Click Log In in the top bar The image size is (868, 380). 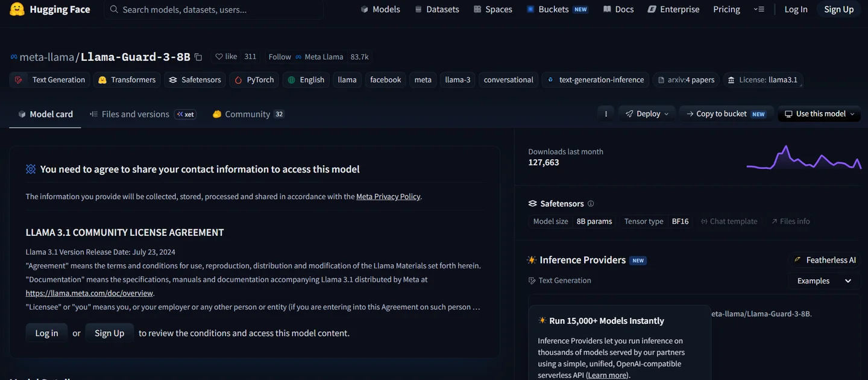[x=796, y=9]
